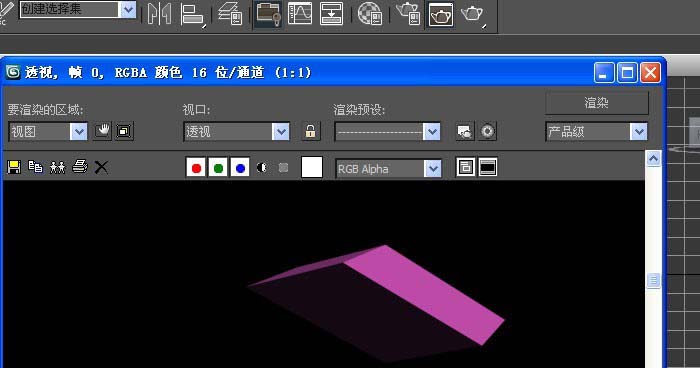Toggle the UI Overlay icon

tap(466, 167)
